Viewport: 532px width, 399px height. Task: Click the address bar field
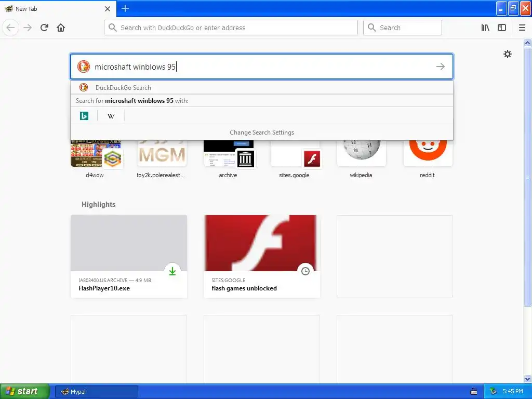coord(231,28)
